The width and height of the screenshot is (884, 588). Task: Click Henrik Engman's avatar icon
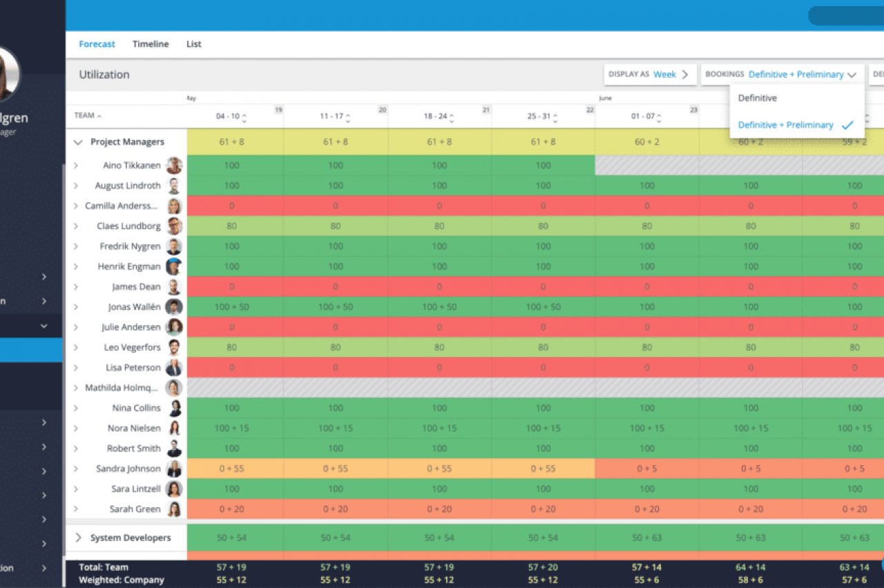pos(174,267)
